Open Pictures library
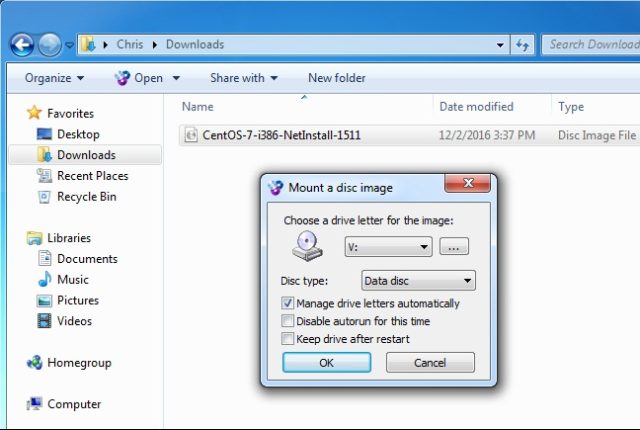The image size is (640, 430). (78, 300)
